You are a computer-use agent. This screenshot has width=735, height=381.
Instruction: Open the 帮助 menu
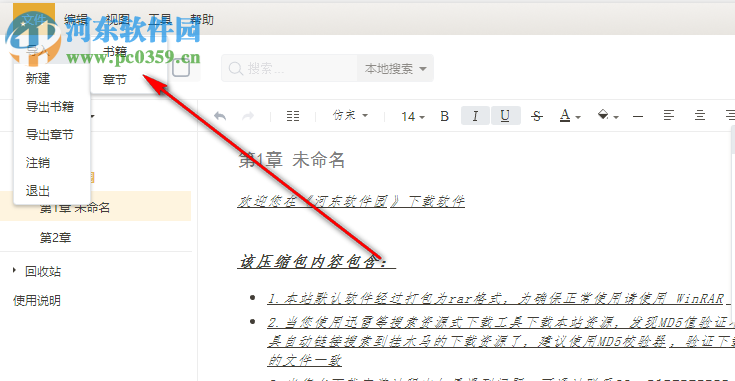click(202, 19)
